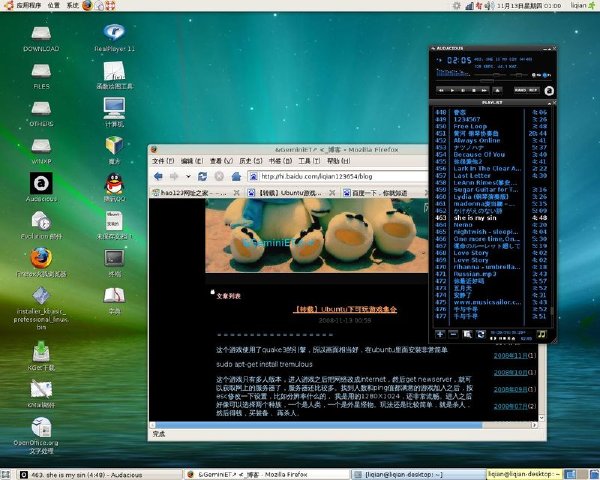Viewport: 600px width, 480px height.
Task: Open Firefox back/forward history dropdown arrow
Action: tap(188, 177)
